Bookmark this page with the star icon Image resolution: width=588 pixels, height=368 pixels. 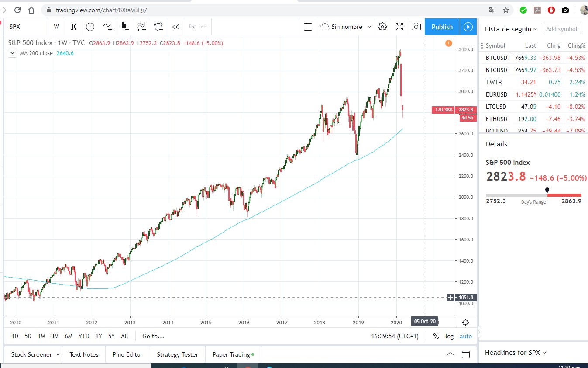click(506, 10)
